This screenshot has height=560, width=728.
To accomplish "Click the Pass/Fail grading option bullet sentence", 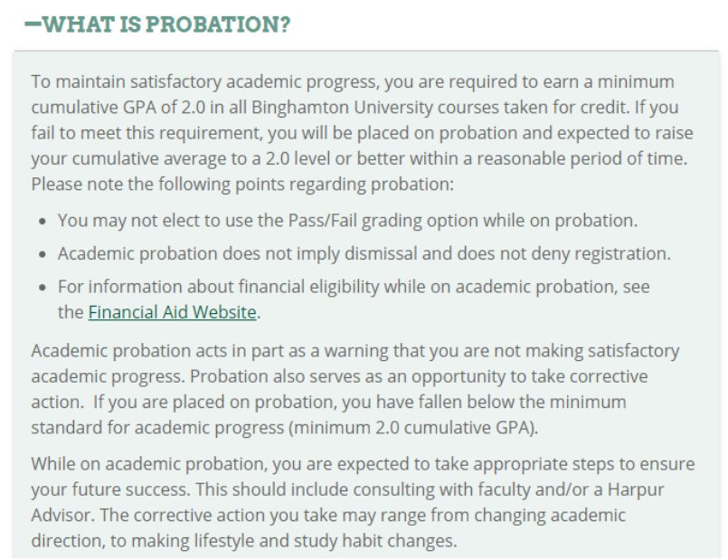I will click(347, 220).
